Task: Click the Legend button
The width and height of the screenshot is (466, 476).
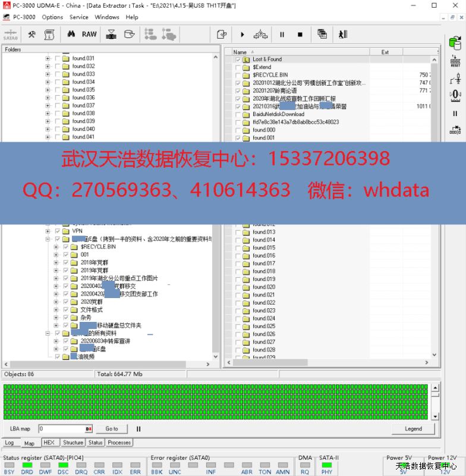Action: pos(413,428)
